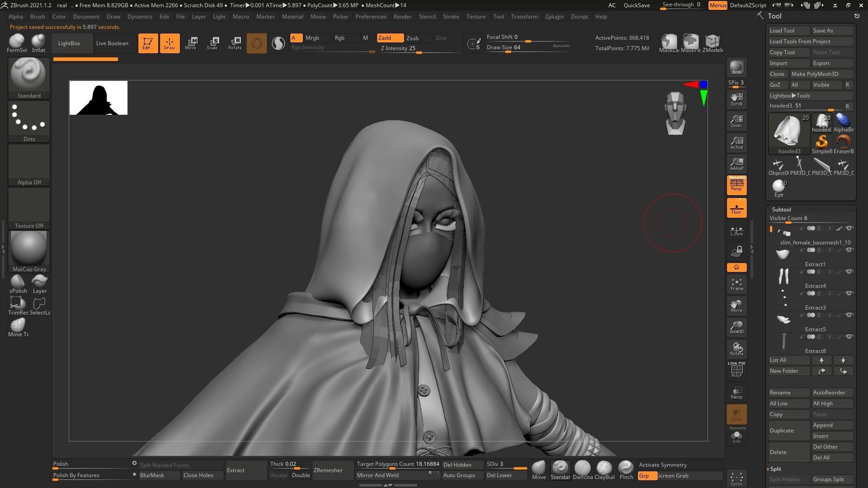Viewport: 868px width, 488px height.
Task: Adjust the Draw Size slider
Action: click(528, 47)
